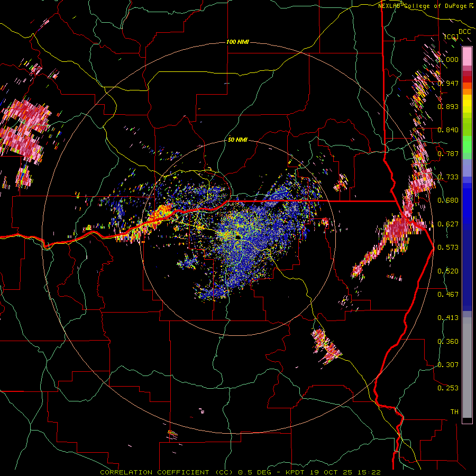Viewport: 476px width, 476px height.
Task: Click the 1.000 color scale value
Action: coord(448,60)
